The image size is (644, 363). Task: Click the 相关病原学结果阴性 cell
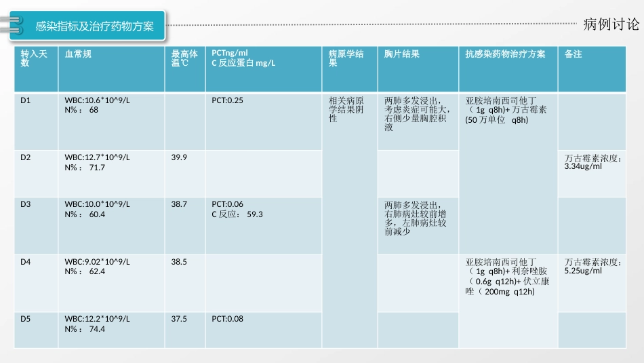pyautogui.click(x=350, y=221)
